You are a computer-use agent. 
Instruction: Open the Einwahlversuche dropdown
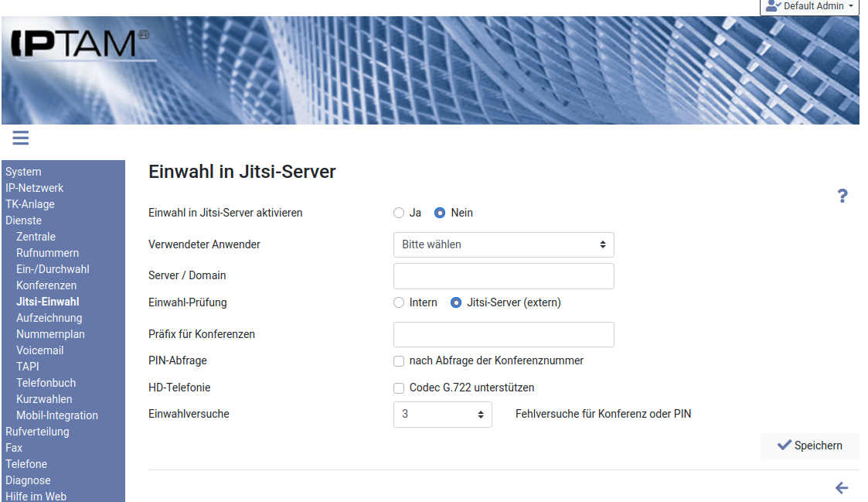click(x=442, y=415)
